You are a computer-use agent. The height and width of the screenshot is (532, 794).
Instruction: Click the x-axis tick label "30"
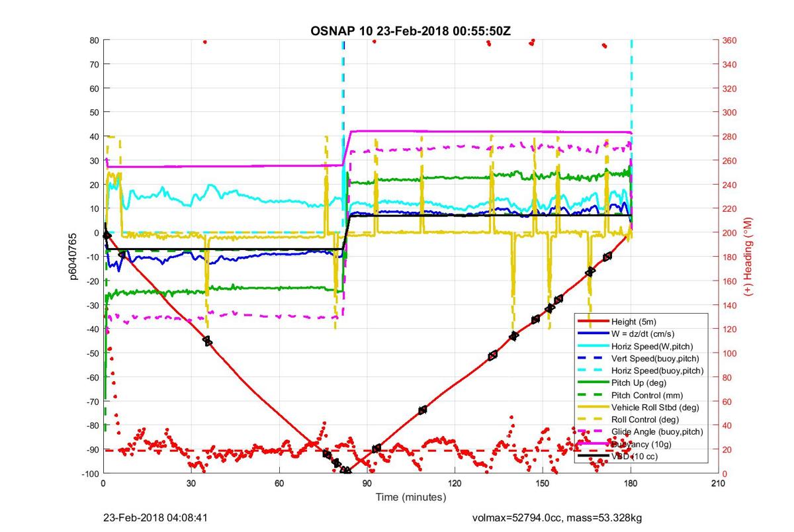click(x=191, y=483)
